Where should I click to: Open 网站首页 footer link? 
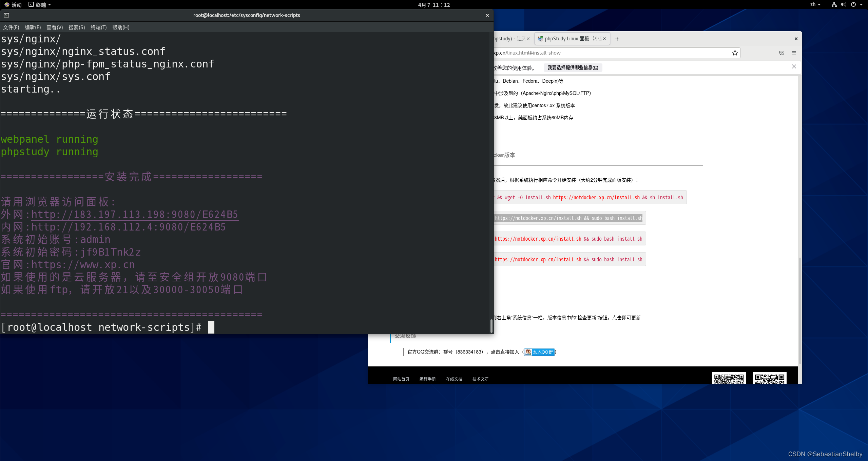click(401, 379)
